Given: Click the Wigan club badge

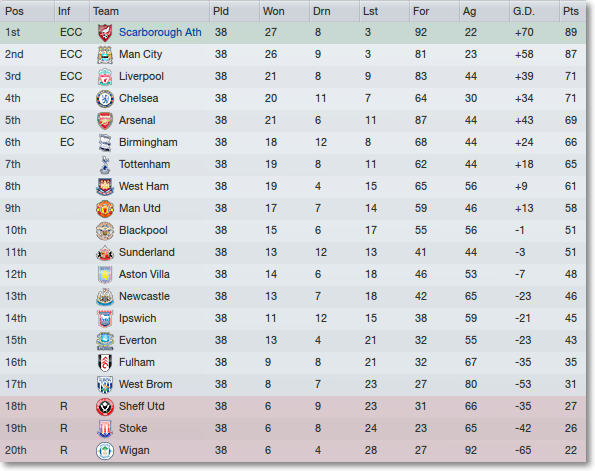Looking at the screenshot, I should click(x=105, y=451).
